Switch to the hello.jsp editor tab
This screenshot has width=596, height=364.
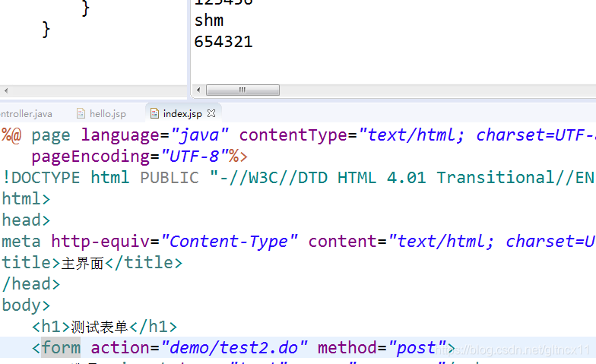pos(101,114)
